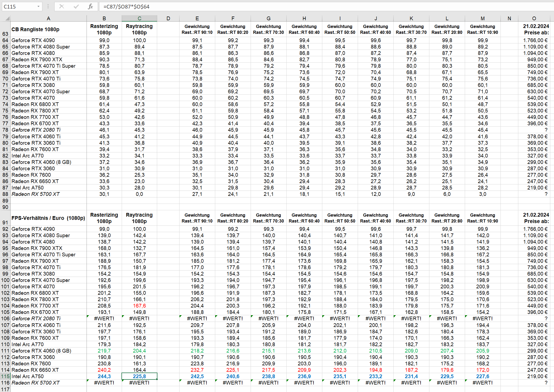Select row 115 header

click(x=5, y=376)
